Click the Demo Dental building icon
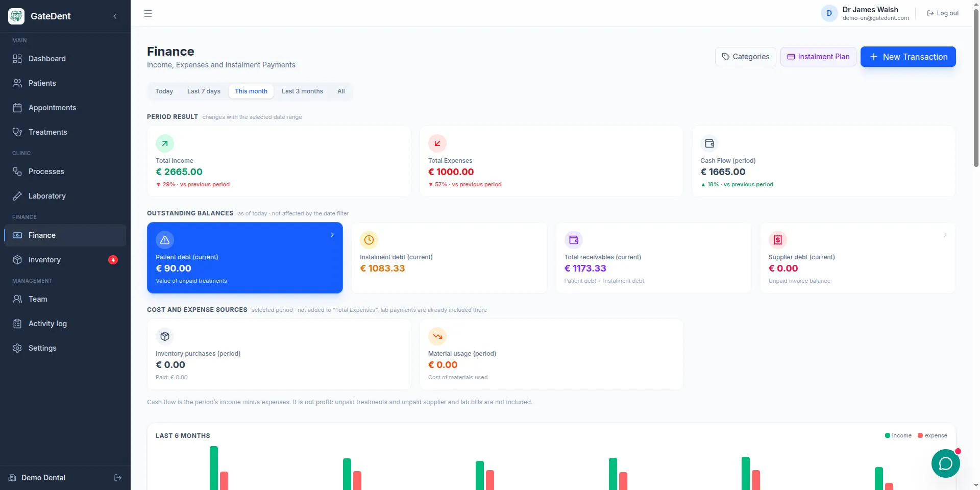The image size is (980, 490). coord(12,478)
